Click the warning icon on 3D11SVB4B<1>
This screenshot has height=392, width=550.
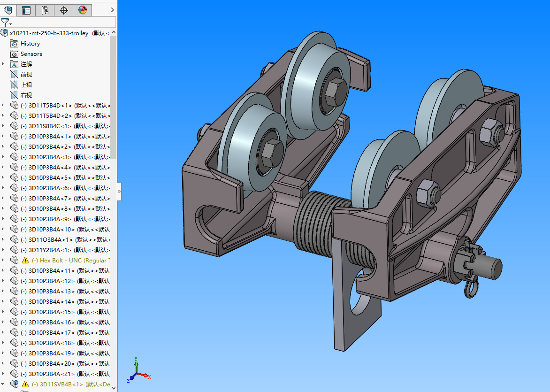click(25, 384)
